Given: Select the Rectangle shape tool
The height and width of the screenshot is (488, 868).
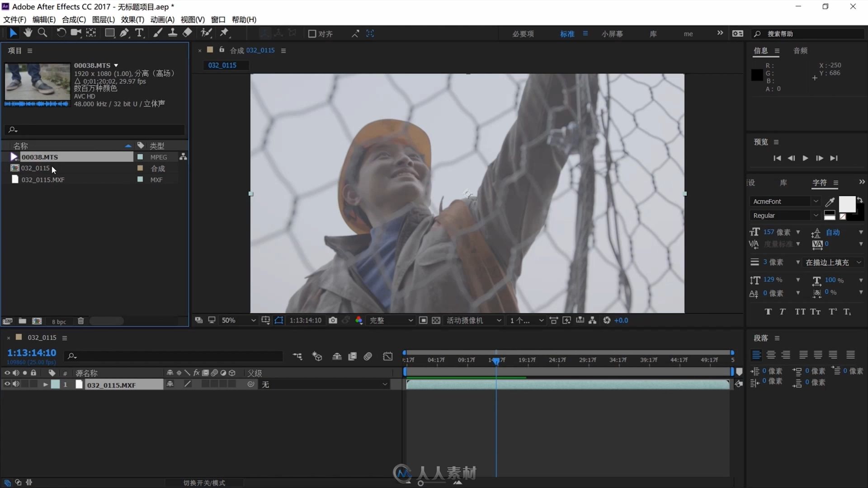Looking at the screenshot, I should [x=109, y=33].
